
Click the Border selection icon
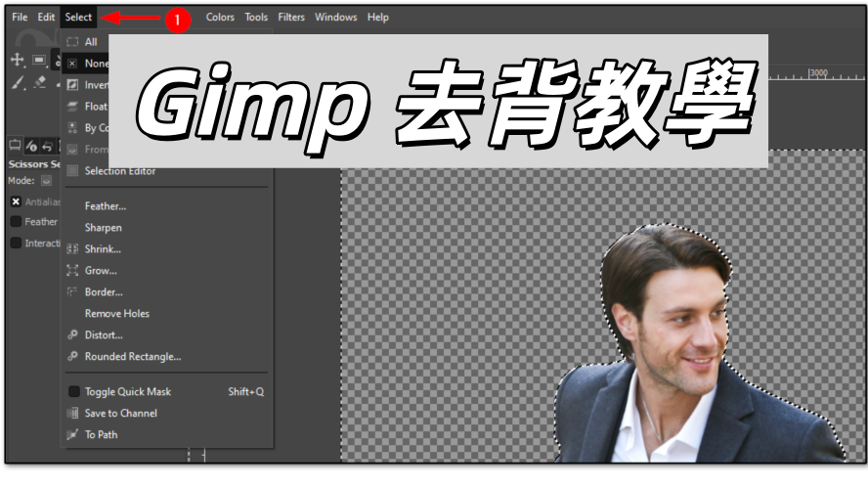72,291
